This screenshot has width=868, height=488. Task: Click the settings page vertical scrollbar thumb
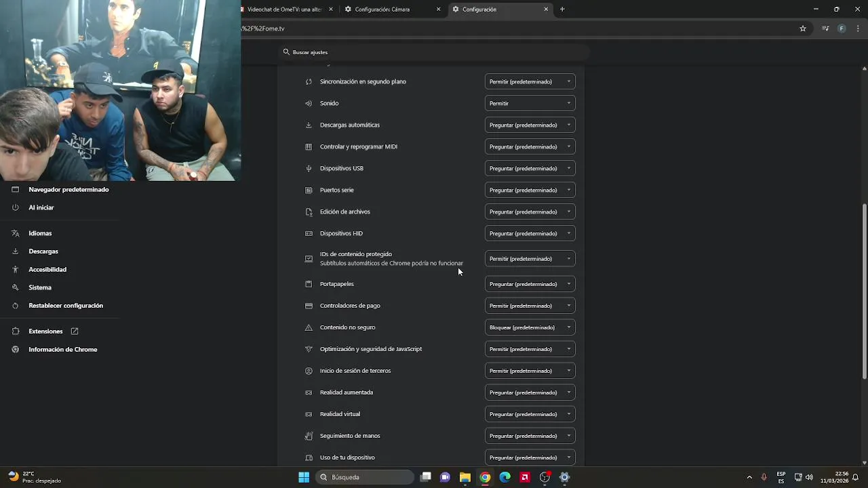click(865, 291)
